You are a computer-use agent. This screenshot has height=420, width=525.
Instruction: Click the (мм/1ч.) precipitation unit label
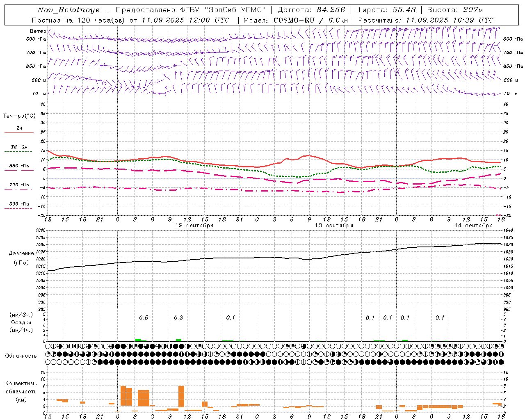[x=21, y=330]
